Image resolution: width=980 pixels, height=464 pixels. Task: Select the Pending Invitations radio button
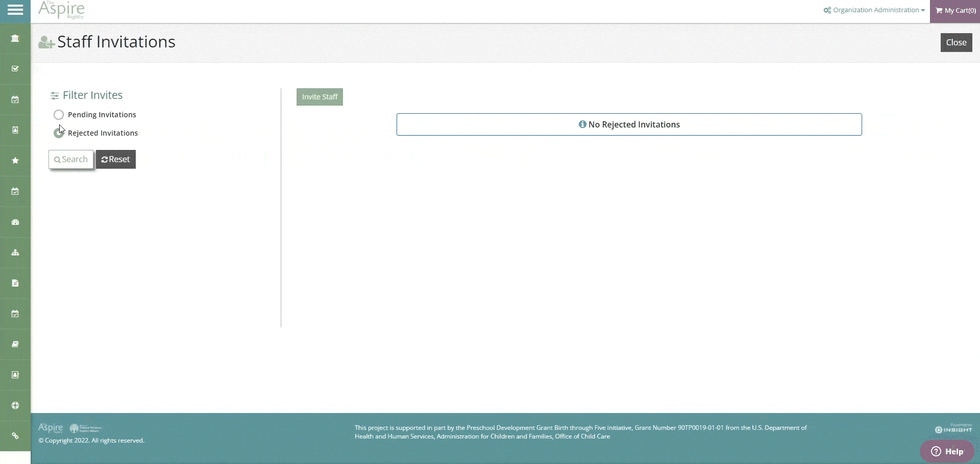pyautogui.click(x=59, y=115)
